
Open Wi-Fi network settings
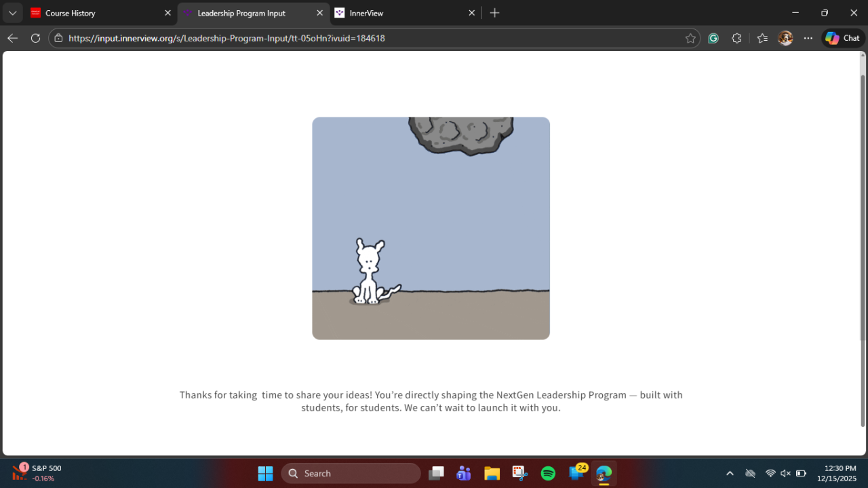[770, 473]
